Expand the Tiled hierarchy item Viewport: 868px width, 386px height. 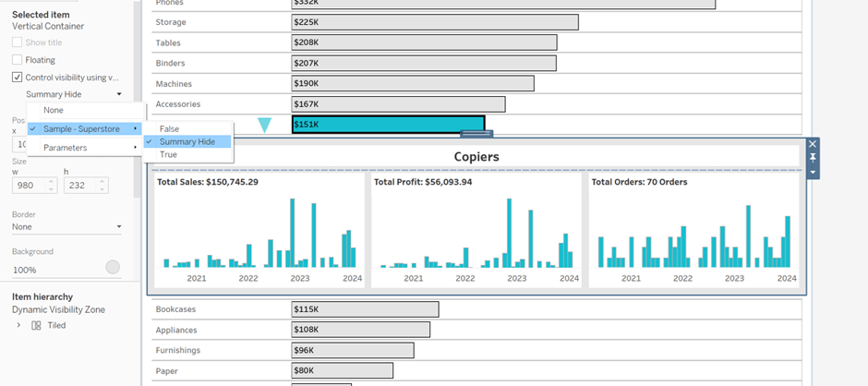pos(18,326)
